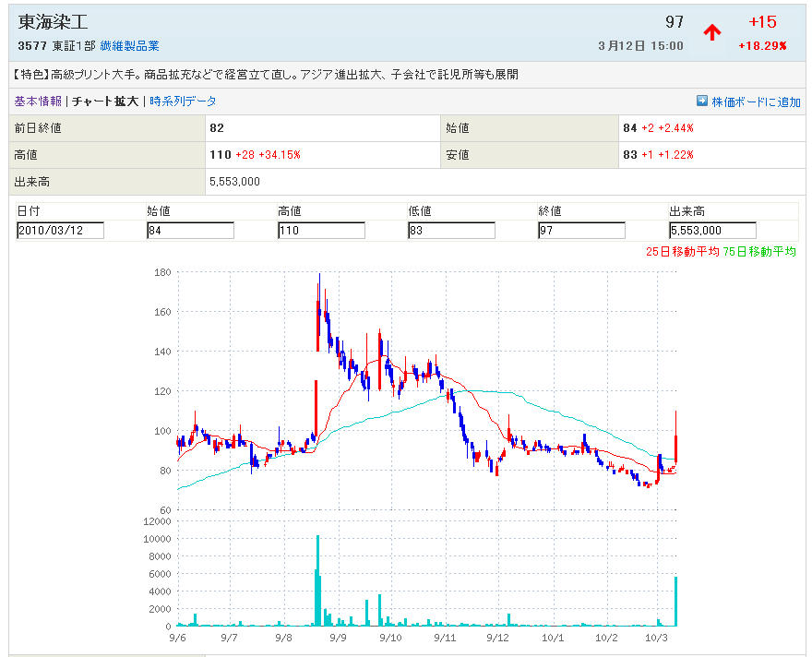This screenshot has height=657, width=812.
Task: Click the 安値 value 83 in table
Action: click(629, 155)
